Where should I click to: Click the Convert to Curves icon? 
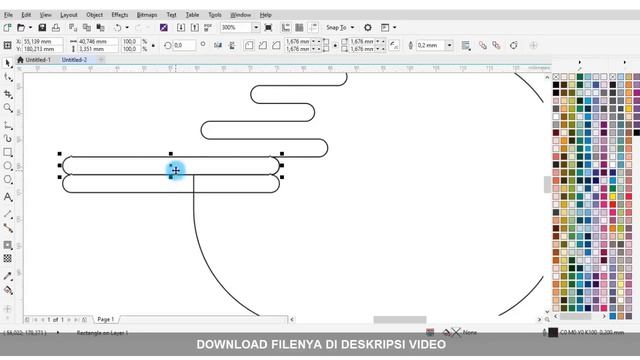[x=514, y=45]
